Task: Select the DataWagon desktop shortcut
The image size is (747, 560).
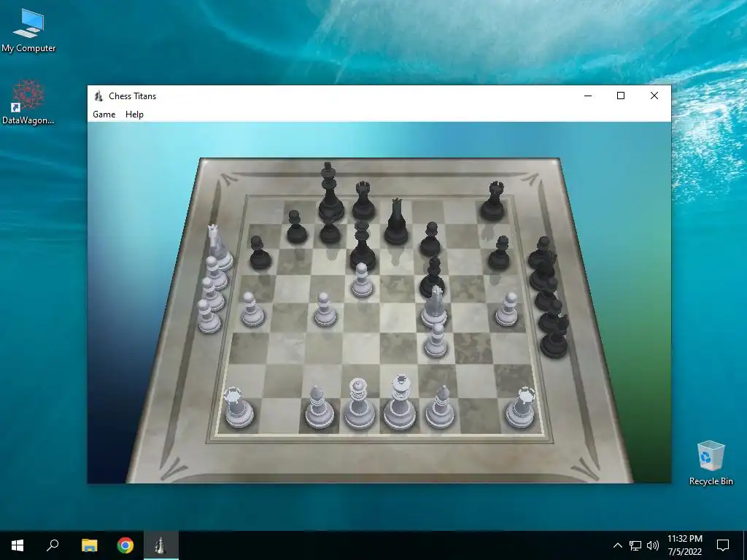Action: (x=28, y=102)
